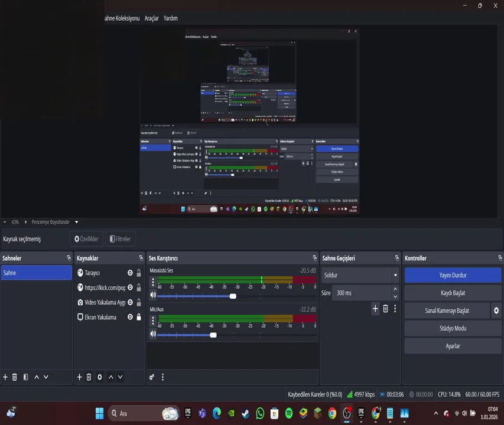
Task: Open Ses Karıştırıcı bottom three-dot menu
Action: click(162, 377)
